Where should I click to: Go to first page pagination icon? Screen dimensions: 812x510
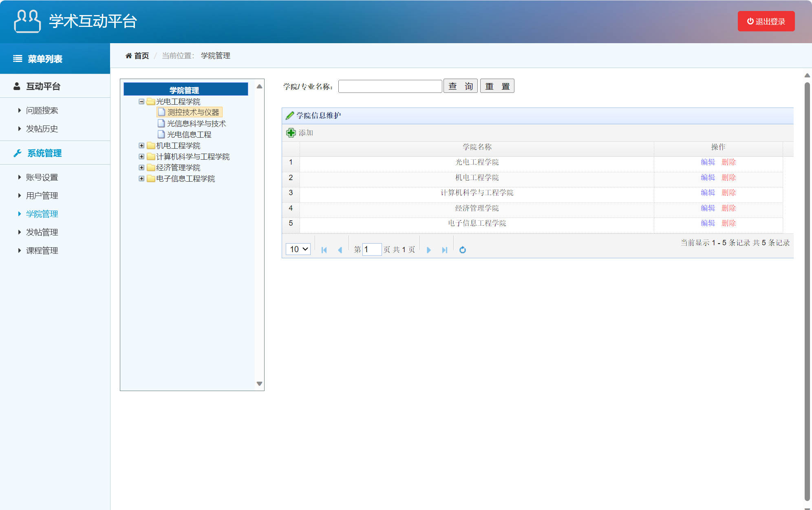(324, 250)
